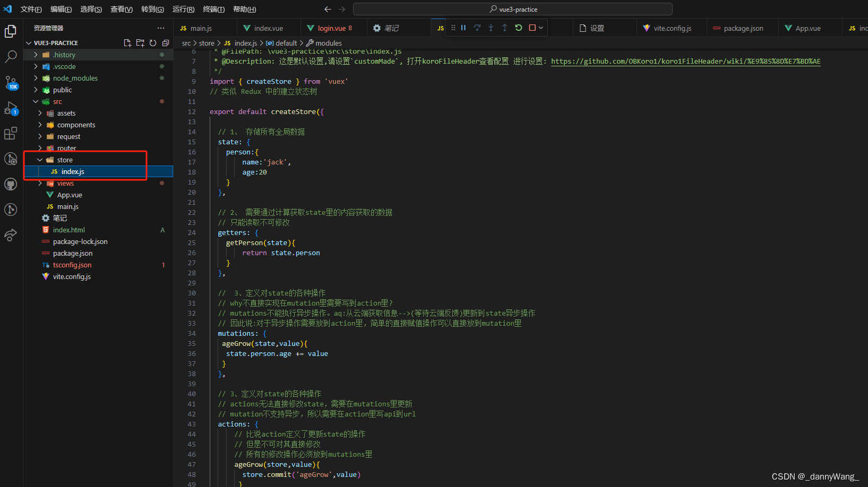868x487 pixels.
Task: Grab the debug toolbar drag handle
Action: [x=453, y=28]
